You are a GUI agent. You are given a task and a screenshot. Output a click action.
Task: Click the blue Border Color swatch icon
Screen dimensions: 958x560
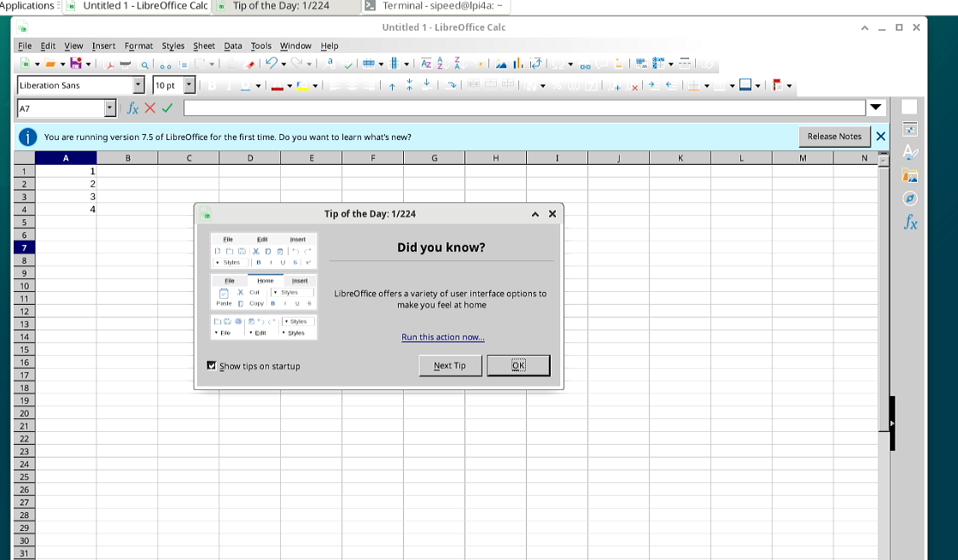click(x=745, y=85)
